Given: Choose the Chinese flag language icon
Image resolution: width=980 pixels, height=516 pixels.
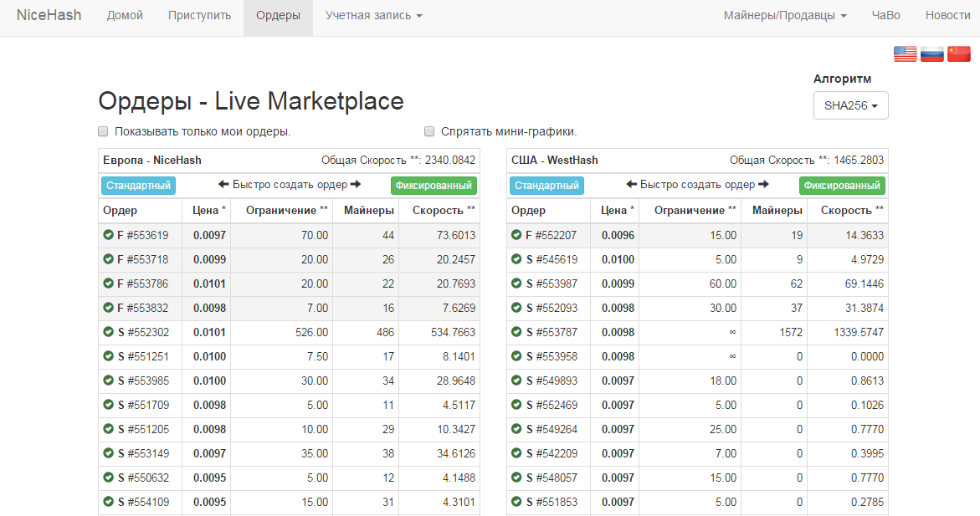Looking at the screenshot, I should pyautogui.click(x=958, y=54).
